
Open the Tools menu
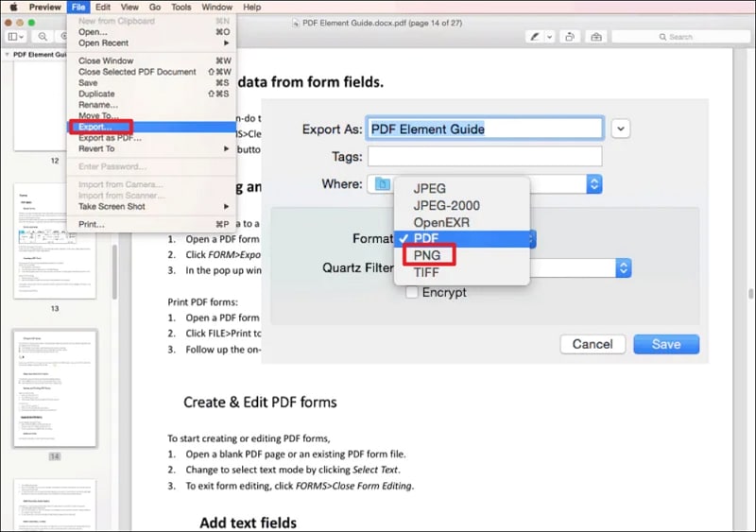click(x=180, y=7)
